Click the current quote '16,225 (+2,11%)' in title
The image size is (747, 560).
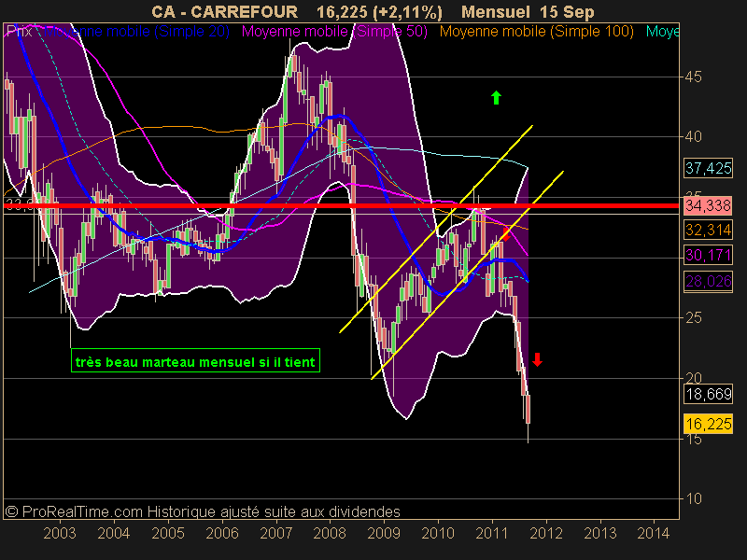click(379, 12)
